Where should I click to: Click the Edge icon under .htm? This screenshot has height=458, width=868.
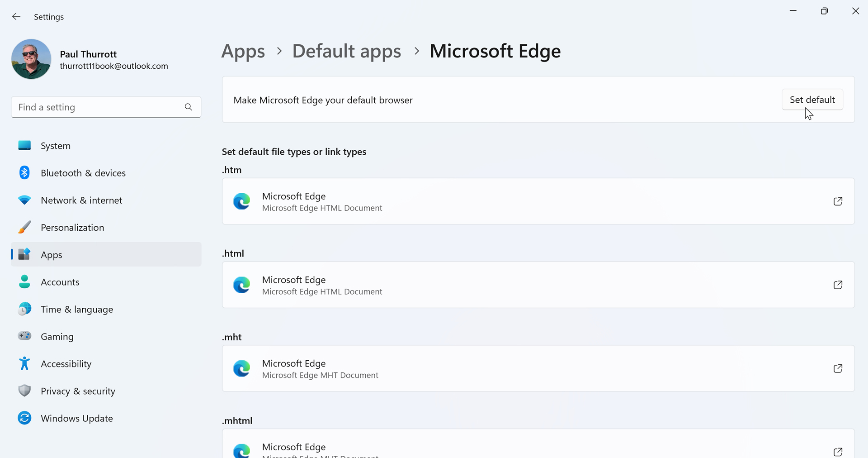click(242, 201)
